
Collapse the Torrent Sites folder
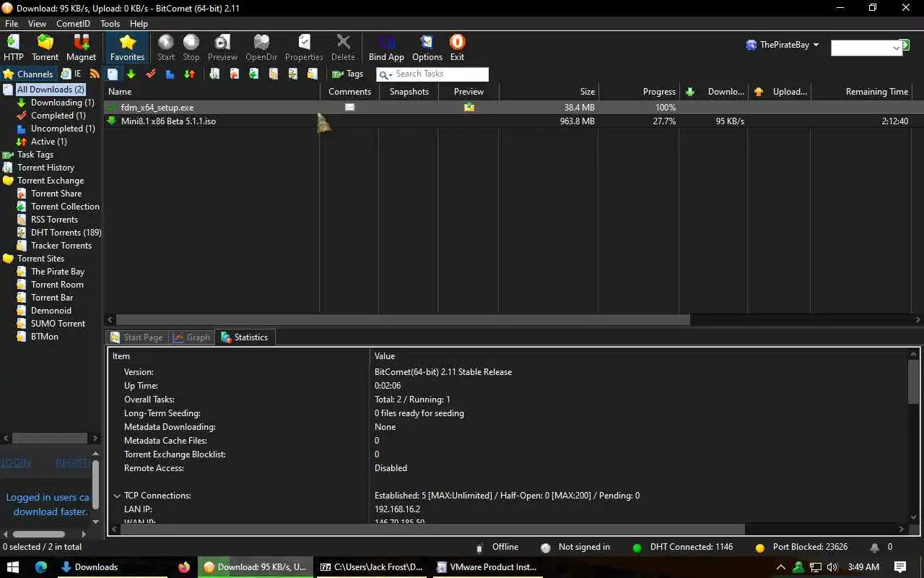pyautogui.click(x=40, y=259)
